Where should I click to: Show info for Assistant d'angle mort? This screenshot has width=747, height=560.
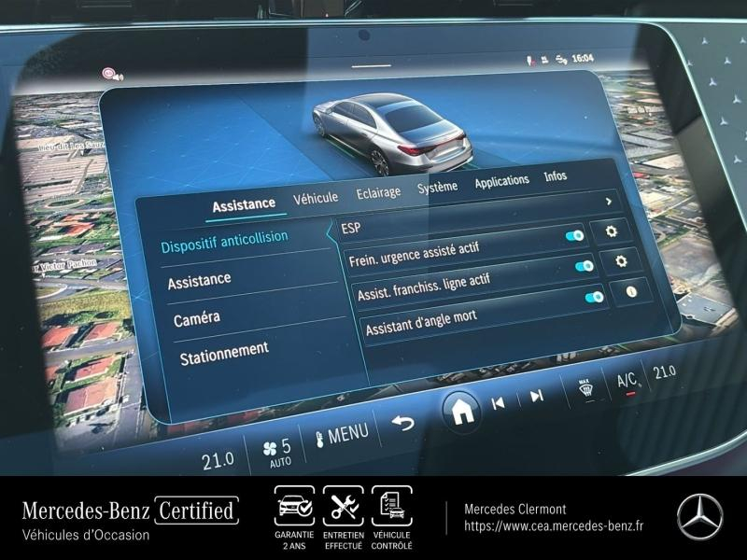[x=630, y=291]
